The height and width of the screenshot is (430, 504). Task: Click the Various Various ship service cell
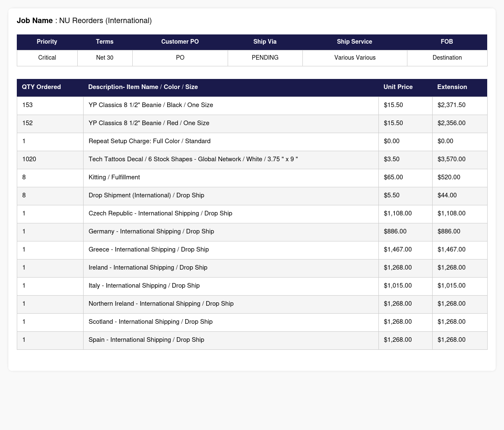tap(355, 58)
